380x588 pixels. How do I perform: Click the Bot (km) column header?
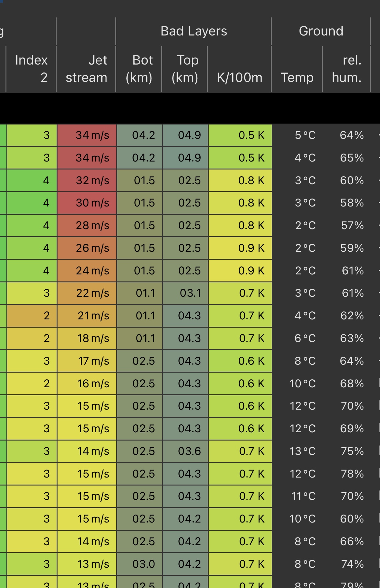tap(139, 69)
